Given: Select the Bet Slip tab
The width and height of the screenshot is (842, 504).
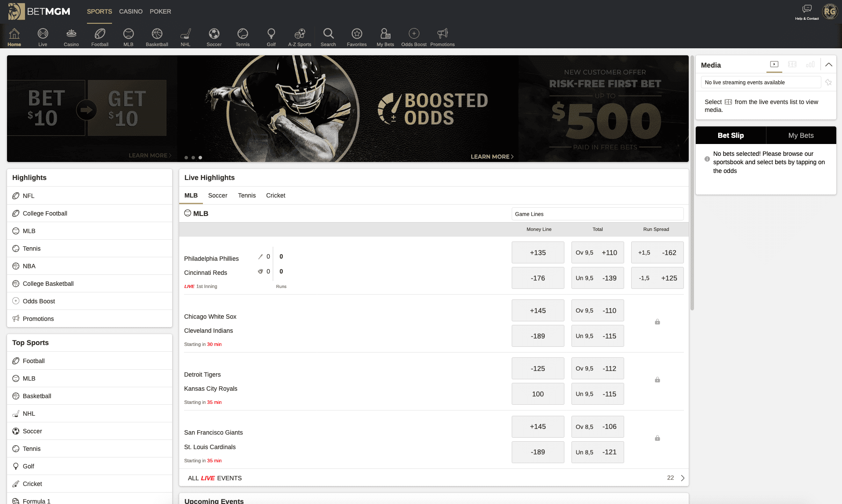Looking at the screenshot, I should (x=731, y=135).
